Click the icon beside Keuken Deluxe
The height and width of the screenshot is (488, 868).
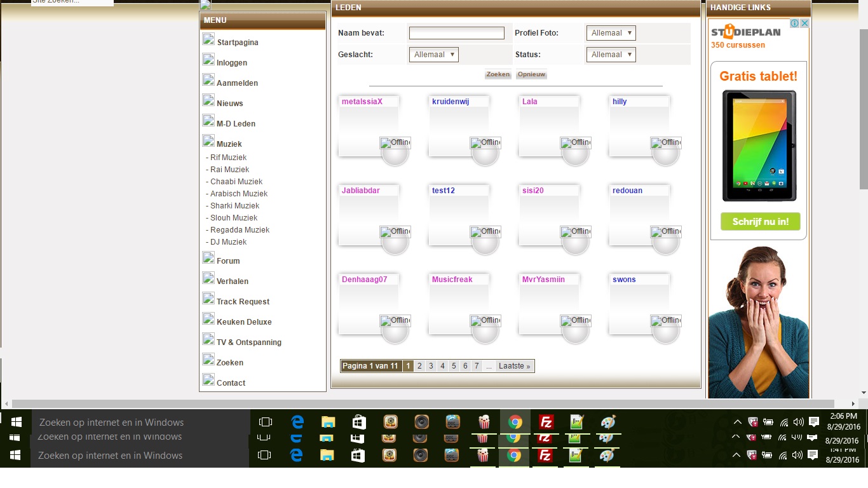tap(208, 319)
